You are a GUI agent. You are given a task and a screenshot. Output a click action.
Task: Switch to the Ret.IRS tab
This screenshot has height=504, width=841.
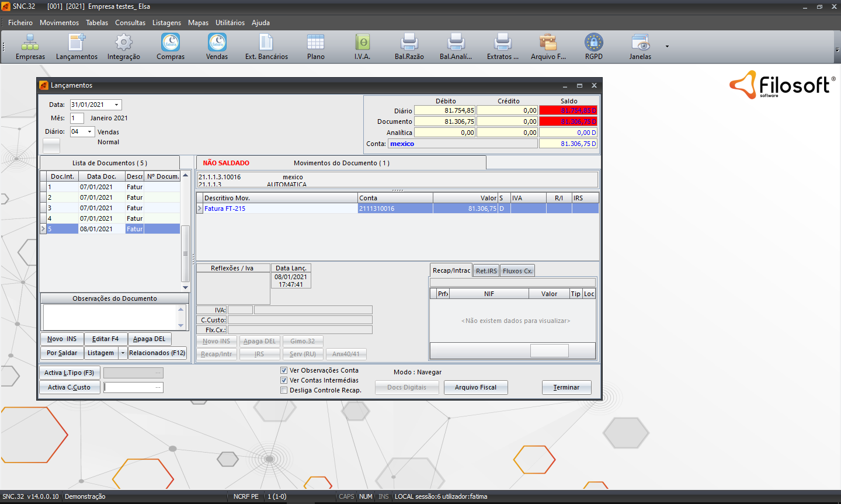[x=486, y=271]
